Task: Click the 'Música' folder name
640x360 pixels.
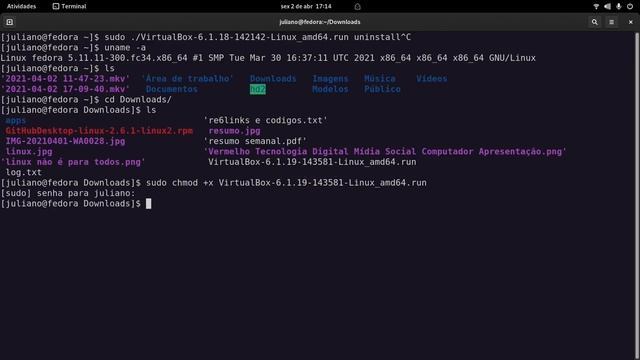Action: point(380,78)
